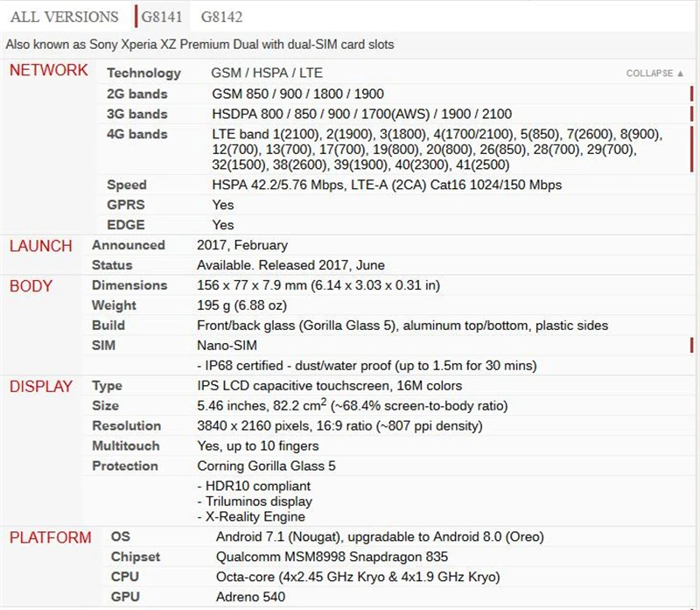Click the BODY section heading
The image size is (700, 610).
click(x=31, y=286)
